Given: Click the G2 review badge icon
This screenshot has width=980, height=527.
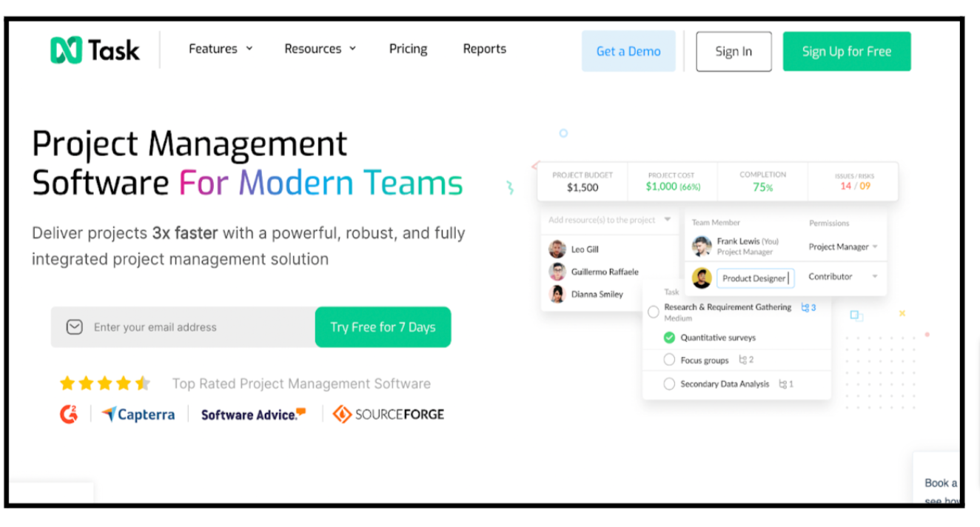Looking at the screenshot, I should tap(69, 414).
